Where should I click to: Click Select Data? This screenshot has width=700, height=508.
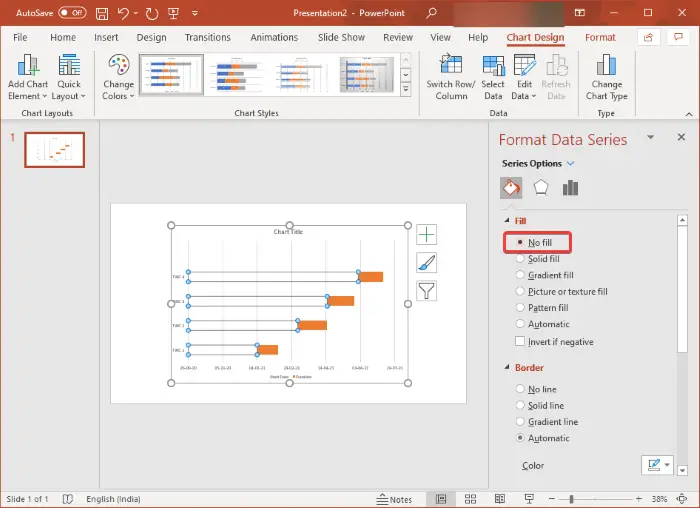(x=493, y=77)
